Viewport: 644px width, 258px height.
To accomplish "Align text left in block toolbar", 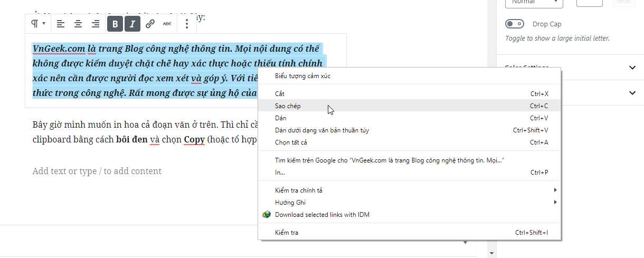I will [x=61, y=24].
